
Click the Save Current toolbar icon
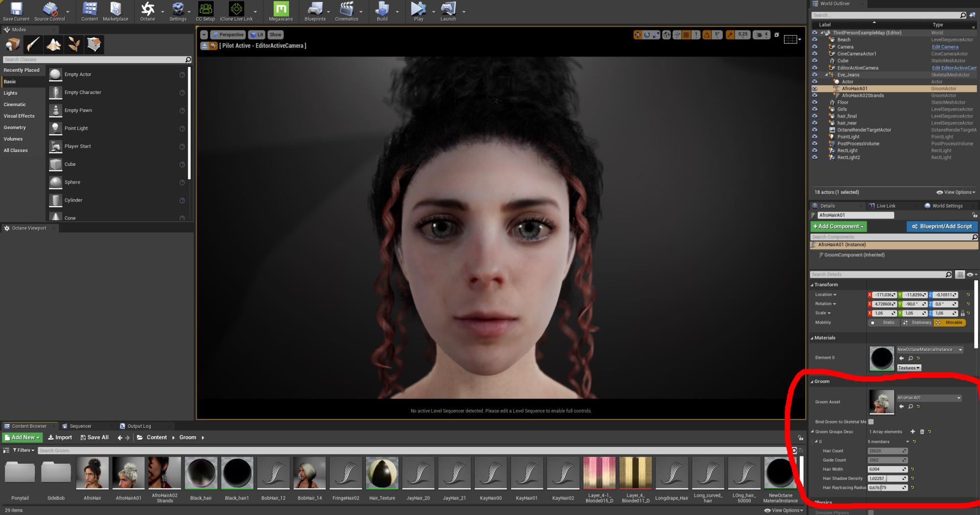click(x=16, y=11)
